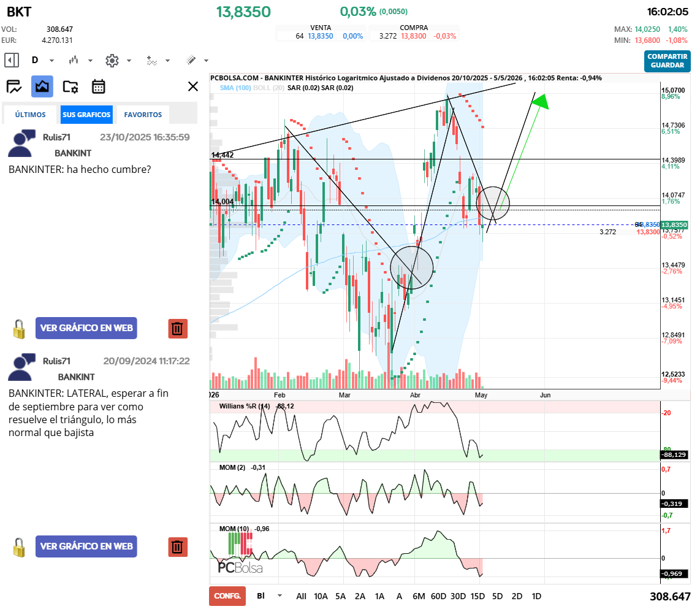Click the 14,004 horizontal line label
Image resolution: width=700 pixels, height=609 pixels.
click(x=223, y=202)
